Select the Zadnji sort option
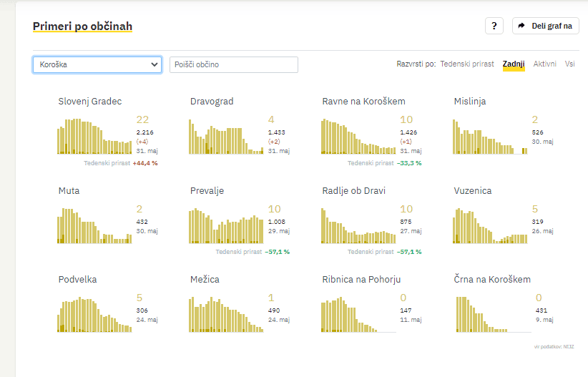 pyautogui.click(x=514, y=64)
